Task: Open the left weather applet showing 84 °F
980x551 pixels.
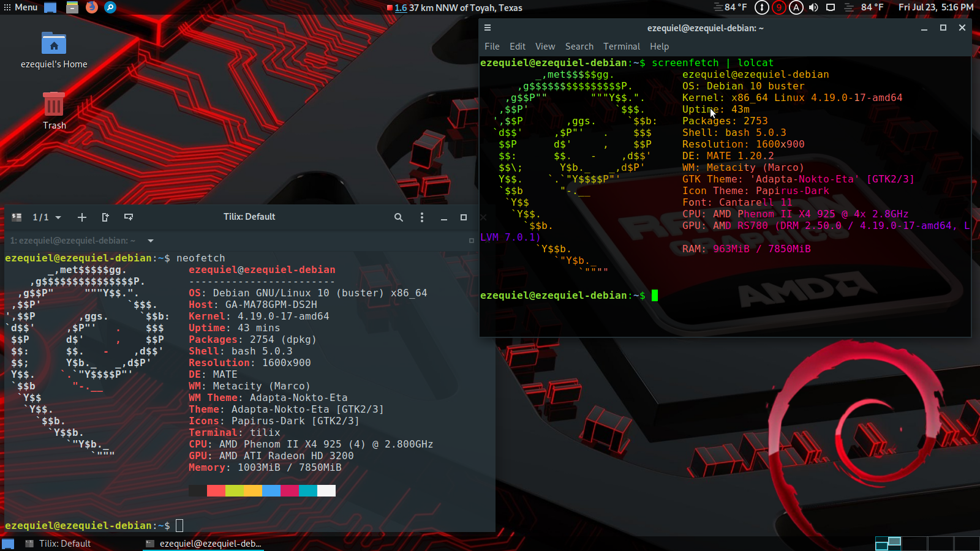Action: point(730,7)
